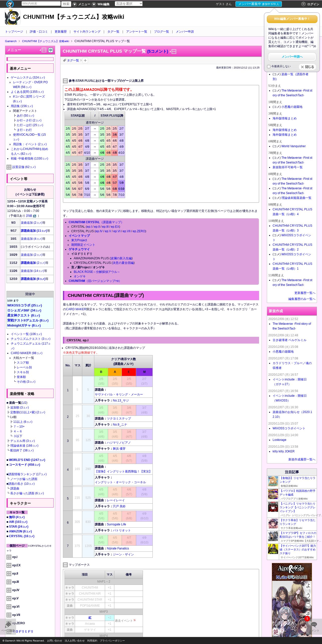Open サイバーパンク2077 article thumbnail
Screen dimensions: 322x644
273,549
